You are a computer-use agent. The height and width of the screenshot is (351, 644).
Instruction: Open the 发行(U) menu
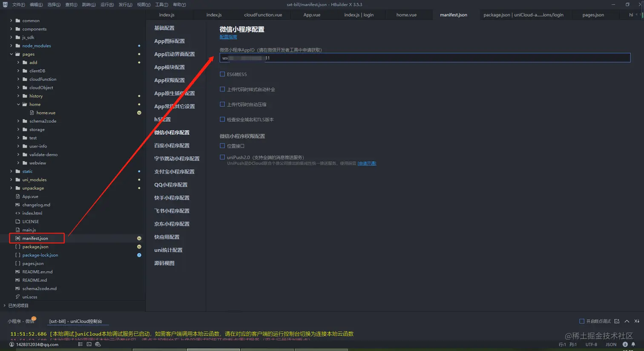click(125, 5)
